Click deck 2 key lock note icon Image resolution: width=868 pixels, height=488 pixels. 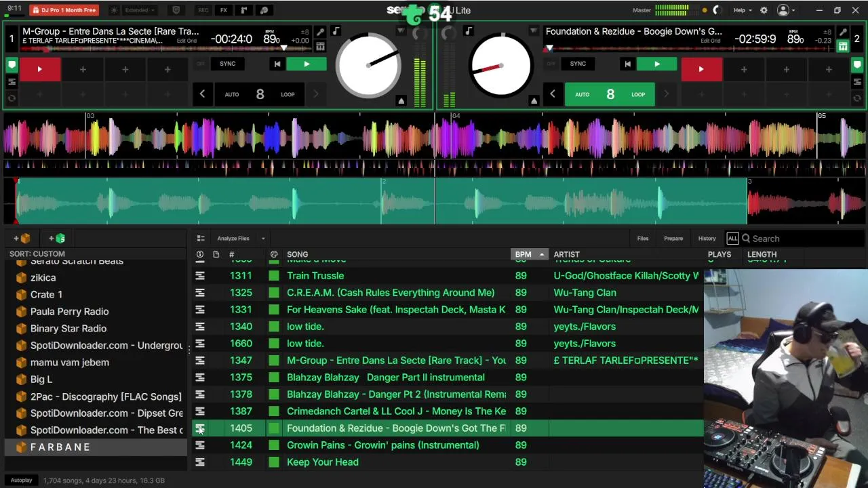pos(469,31)
